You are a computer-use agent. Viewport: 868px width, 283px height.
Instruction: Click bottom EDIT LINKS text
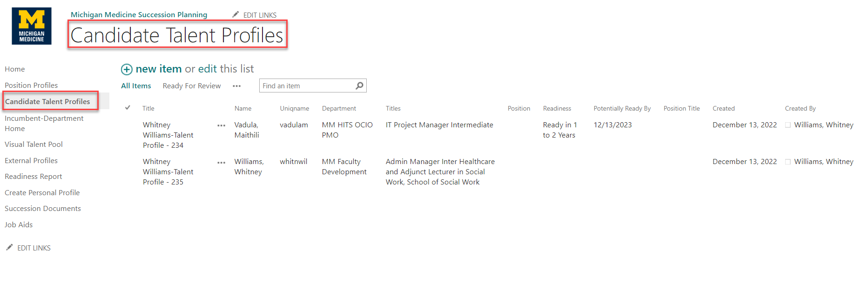coord(34,248)
